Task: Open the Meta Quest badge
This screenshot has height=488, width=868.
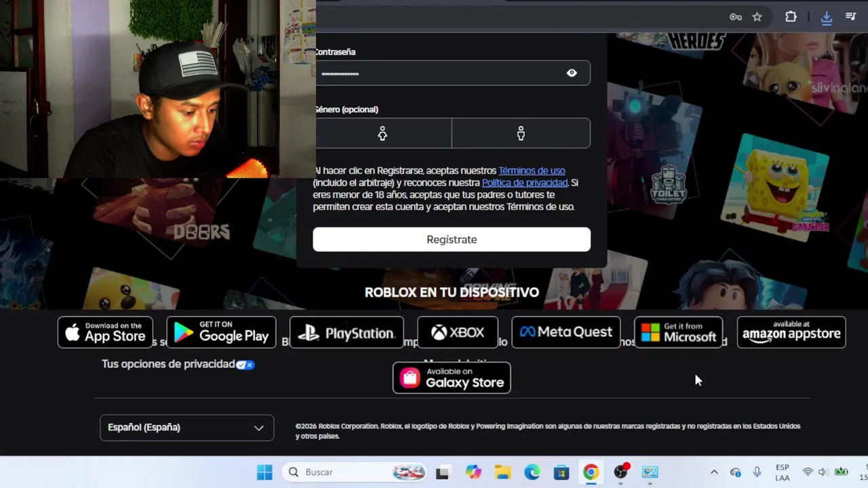Action: 566,332
